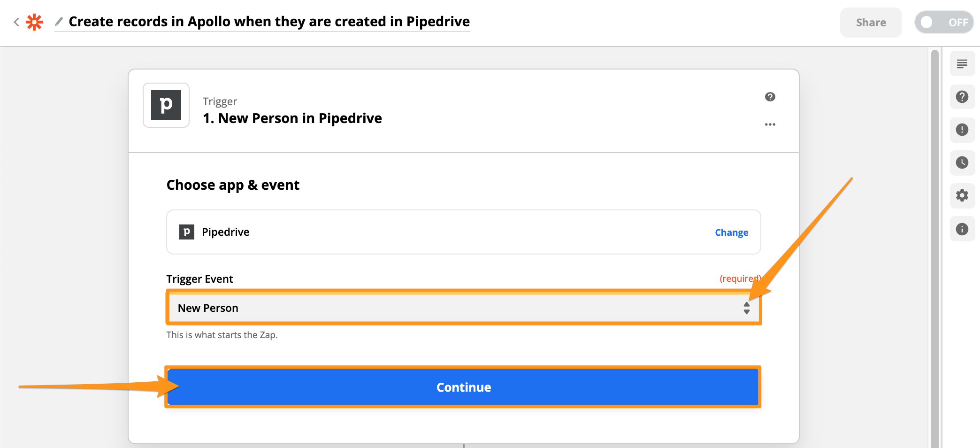Click the Change link for Pipedrive app

coord(732,232)
